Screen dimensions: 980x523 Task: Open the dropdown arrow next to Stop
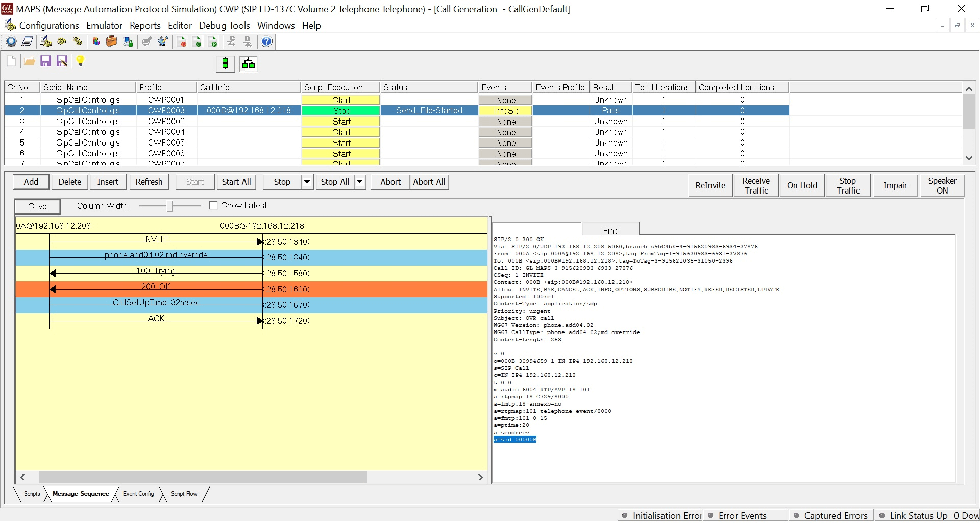click(x=307, y=182)
